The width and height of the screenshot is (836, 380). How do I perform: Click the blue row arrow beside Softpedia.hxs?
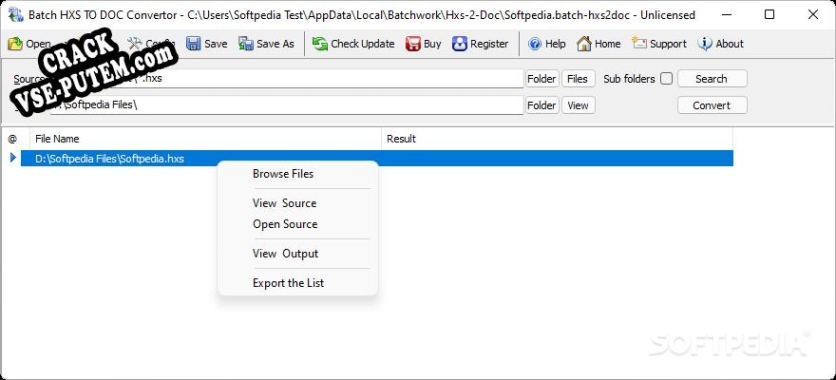(13, 158)
